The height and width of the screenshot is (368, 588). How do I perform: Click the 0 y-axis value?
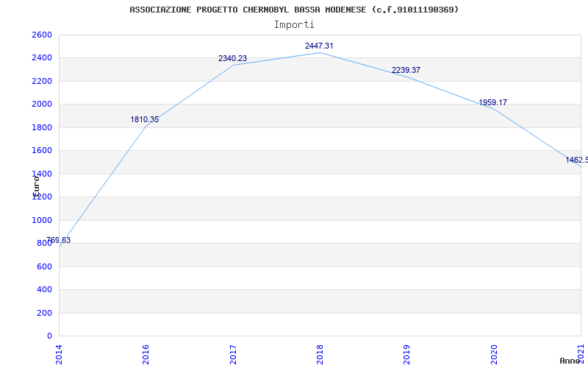49,336
